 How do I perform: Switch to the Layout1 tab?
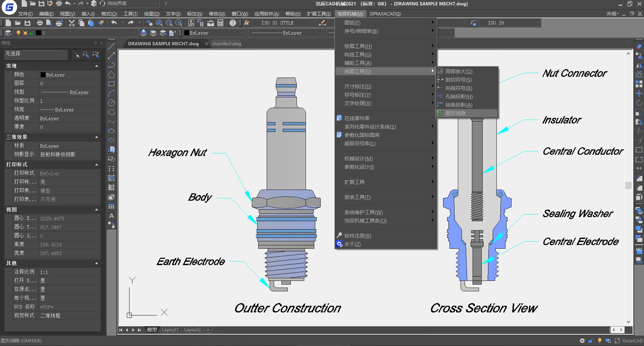170,330
